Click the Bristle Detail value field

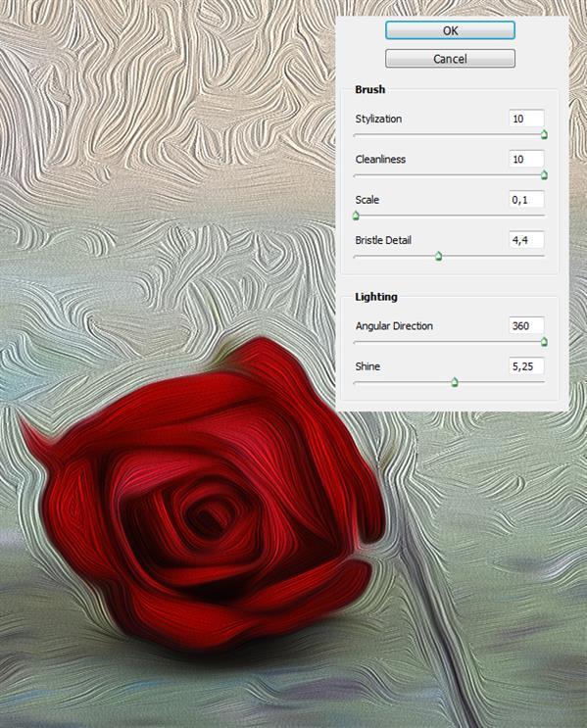pyautogui.click(x=526, y=240)
